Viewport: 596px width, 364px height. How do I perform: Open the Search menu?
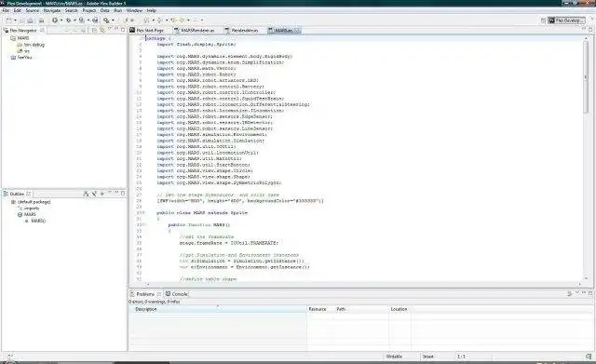click(x=71, y=10)
